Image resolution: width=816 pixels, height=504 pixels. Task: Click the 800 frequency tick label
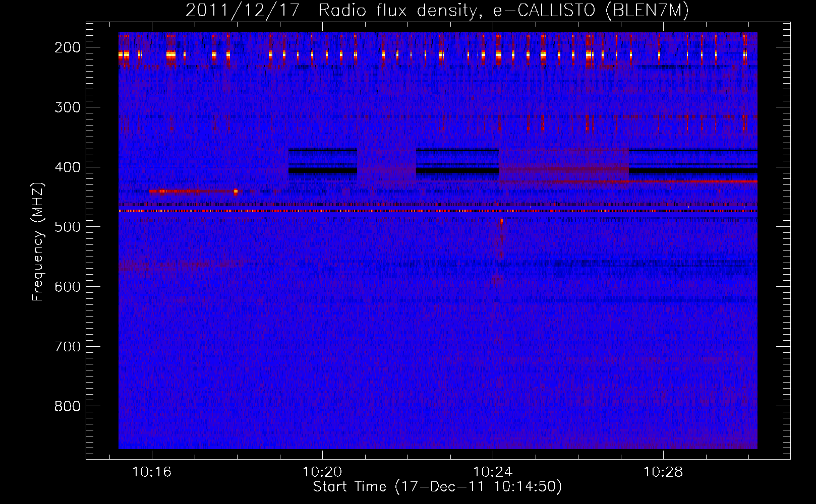coord(67,406)
